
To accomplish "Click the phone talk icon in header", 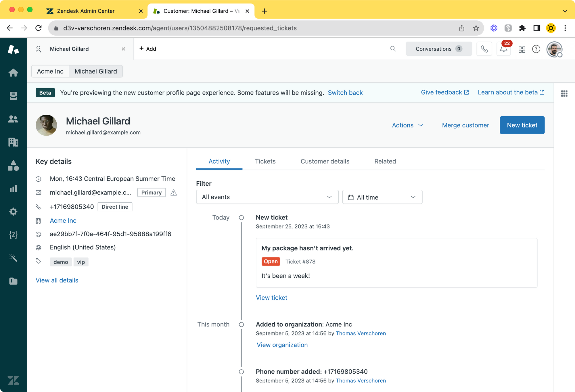I will coord(484,49).
